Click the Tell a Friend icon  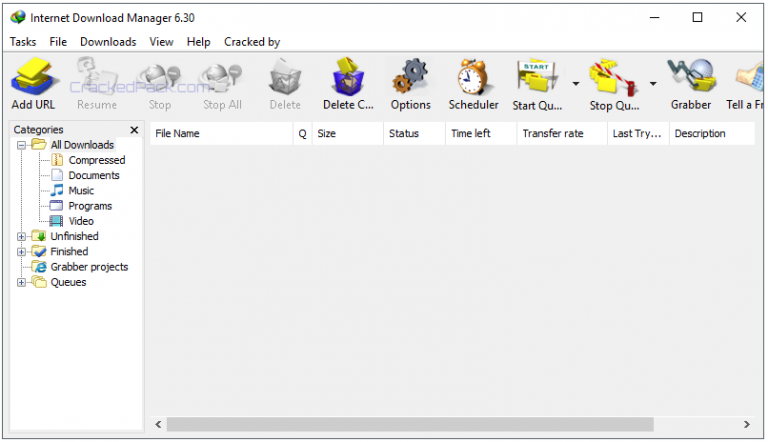[x=749, y=78]
